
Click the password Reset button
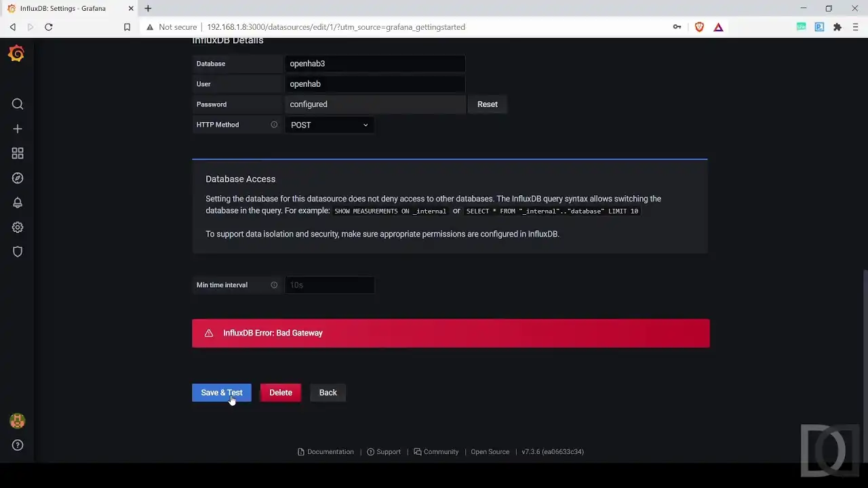[488, 104]
